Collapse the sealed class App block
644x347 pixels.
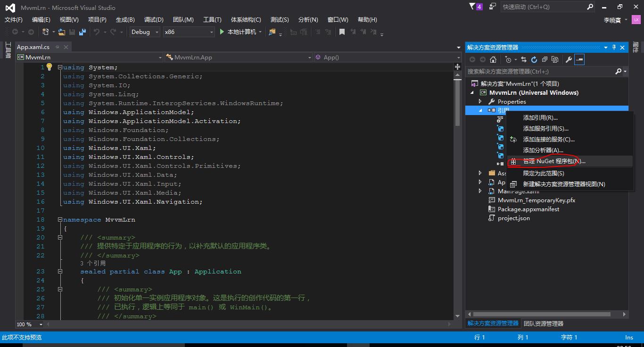[60, 271]
